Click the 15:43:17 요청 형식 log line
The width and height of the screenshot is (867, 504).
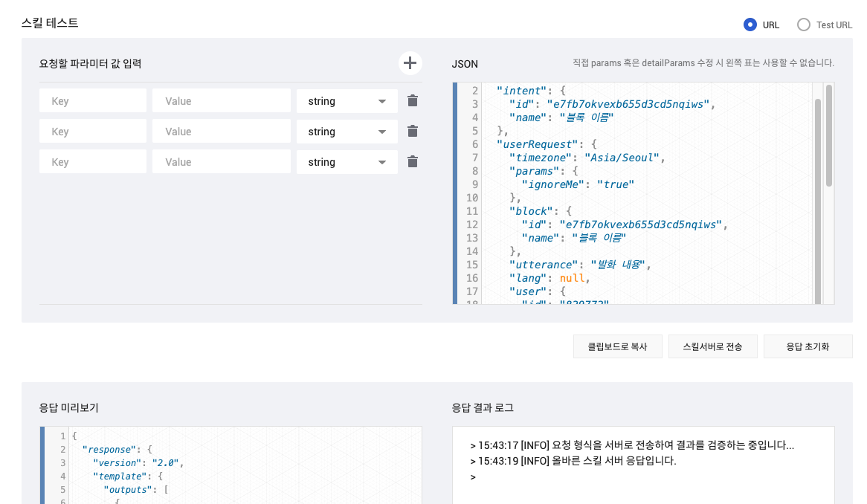point(632,445)
